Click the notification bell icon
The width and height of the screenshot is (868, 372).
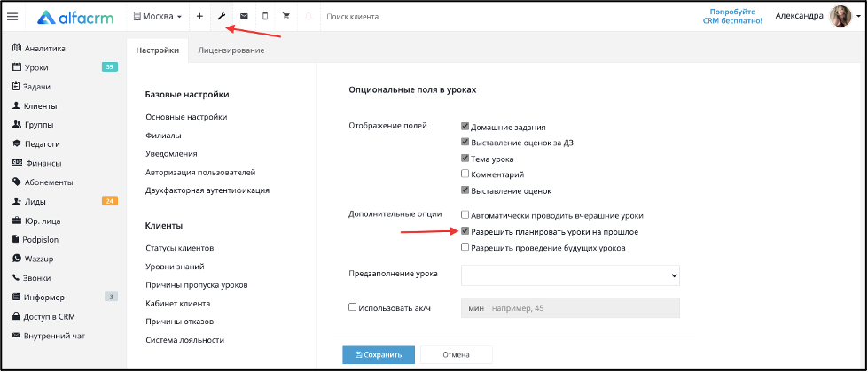[309, 17]
